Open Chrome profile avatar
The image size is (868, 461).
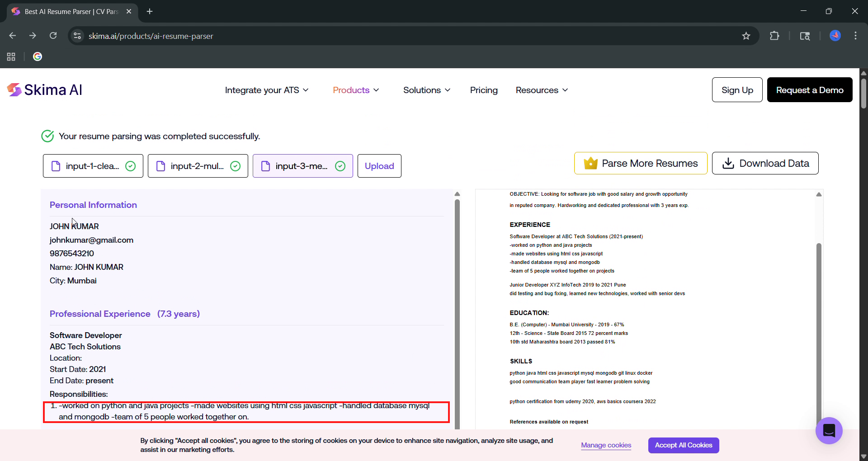[835, 36]
